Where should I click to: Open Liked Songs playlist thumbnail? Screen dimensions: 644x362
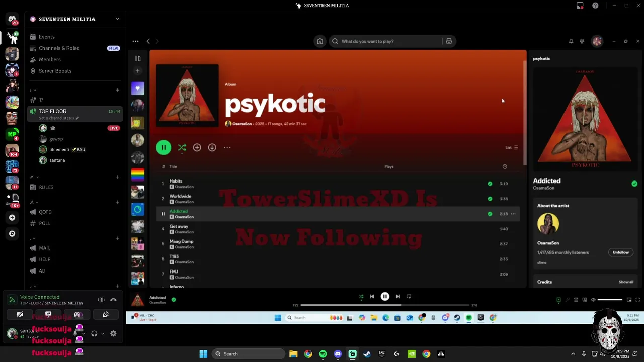point(137,88)
